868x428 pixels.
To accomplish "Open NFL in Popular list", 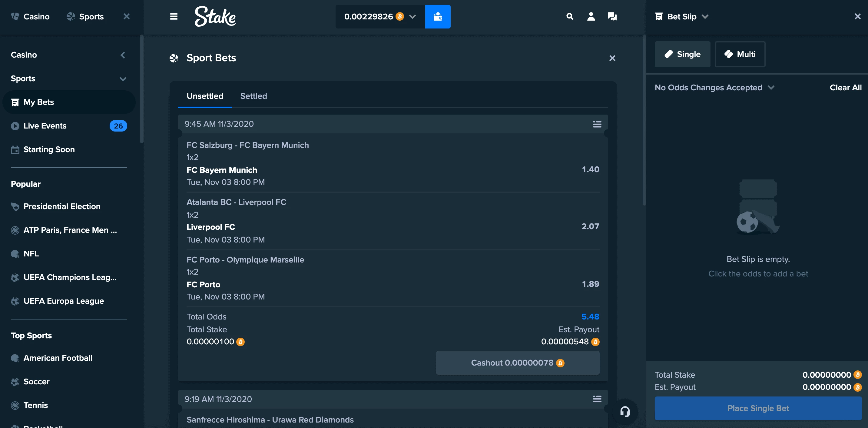I will [69, 254].
